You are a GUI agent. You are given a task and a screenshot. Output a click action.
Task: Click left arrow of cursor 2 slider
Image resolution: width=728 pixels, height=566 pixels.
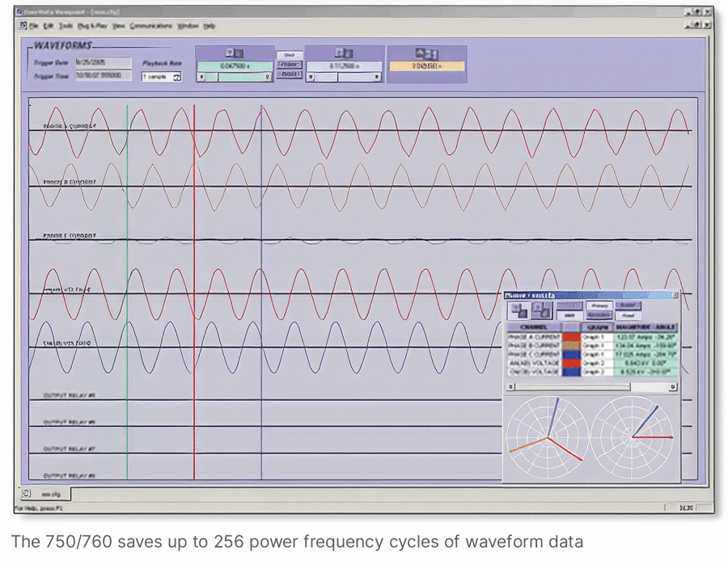311,78
